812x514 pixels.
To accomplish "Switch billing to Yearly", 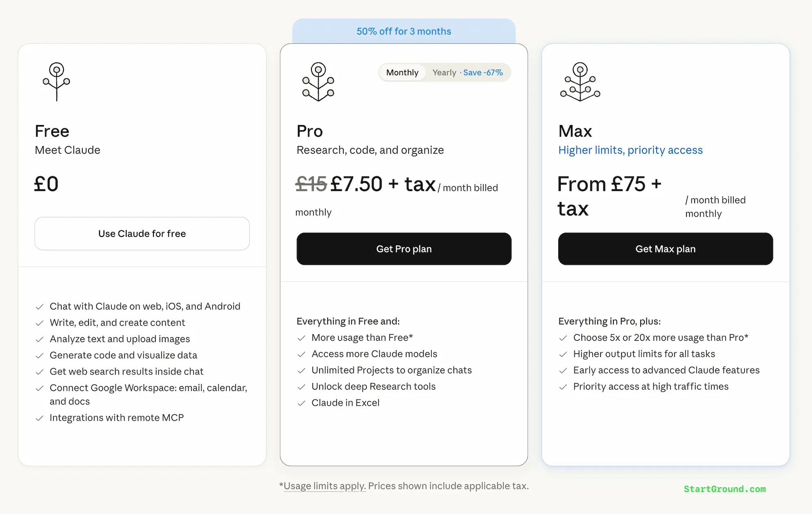I will click(x=444, y=72).
